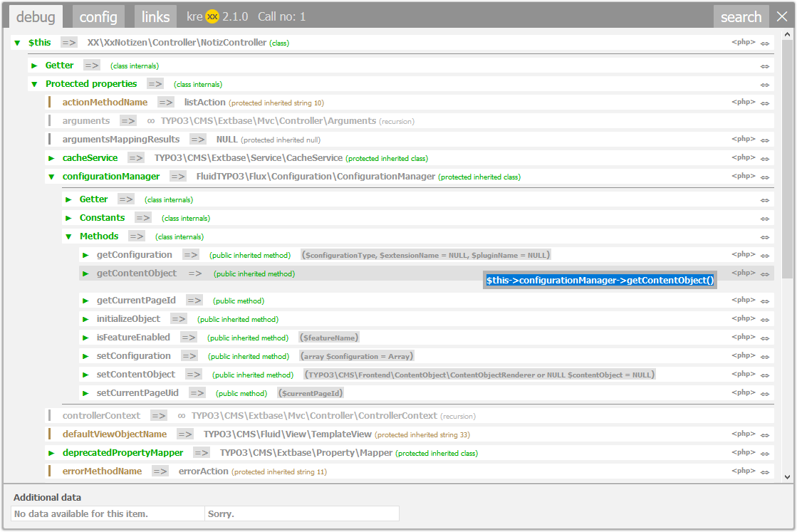Click the arrows icon on Constants row
797x532 pixels.
click(x=765, y=219)
